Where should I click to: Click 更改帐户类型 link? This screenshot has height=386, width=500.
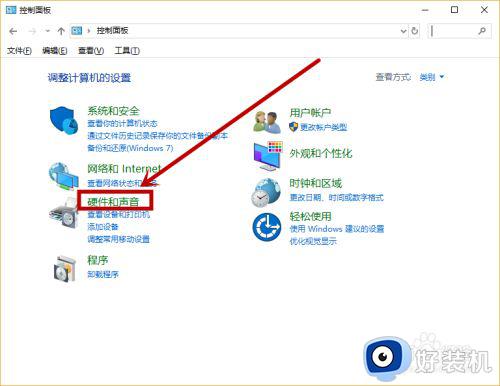tap(324, 127)
